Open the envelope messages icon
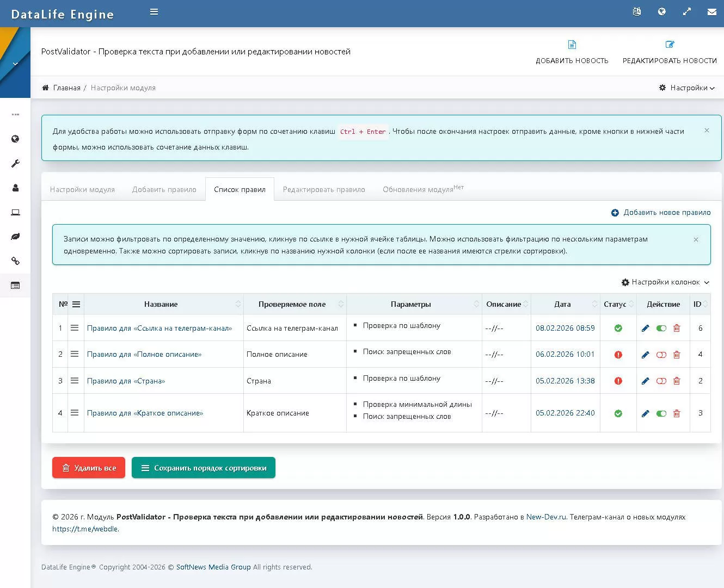 pos(711,12)
